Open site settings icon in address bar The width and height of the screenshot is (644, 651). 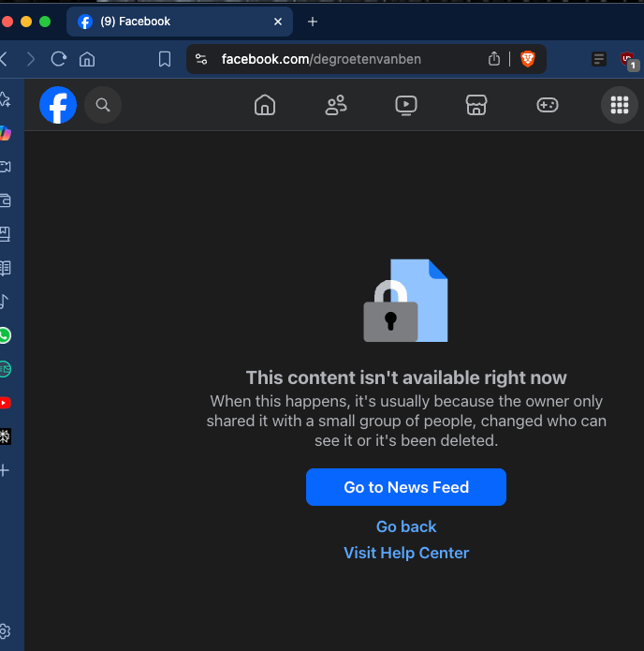201,59
